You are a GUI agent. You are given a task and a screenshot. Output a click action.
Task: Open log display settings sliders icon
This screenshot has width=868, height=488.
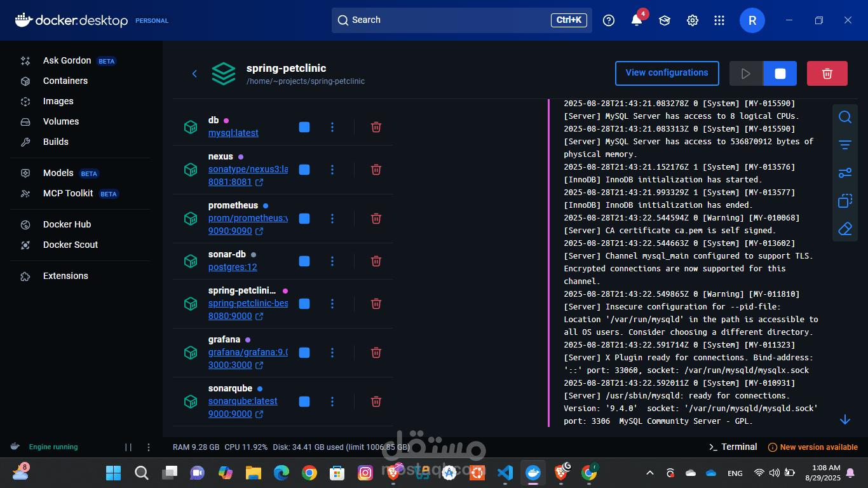click(844, 173)
